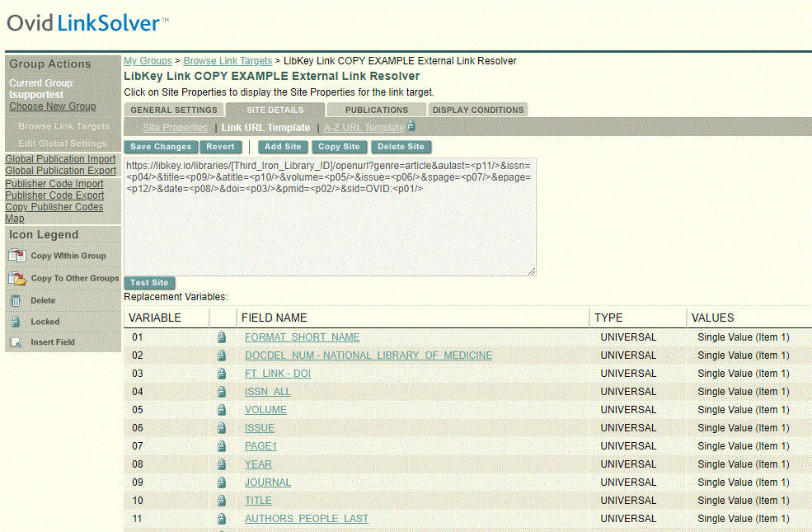Click the TYPE column header

[608, 318]
